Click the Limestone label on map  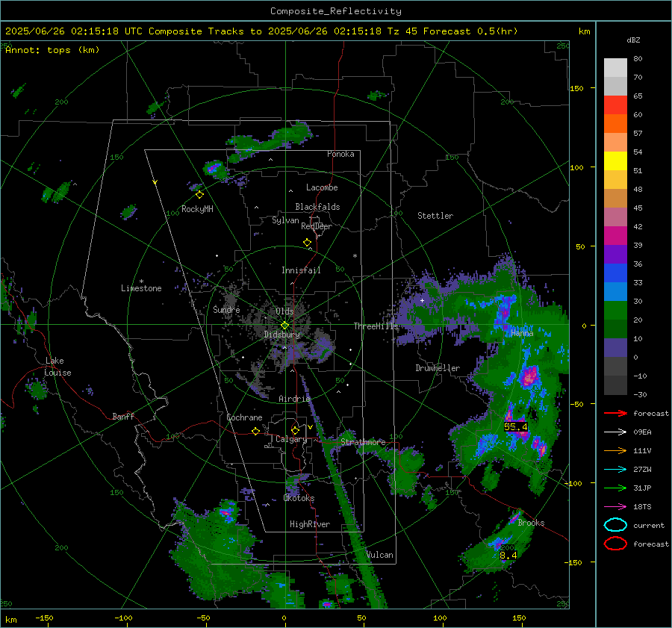(141, 288)
